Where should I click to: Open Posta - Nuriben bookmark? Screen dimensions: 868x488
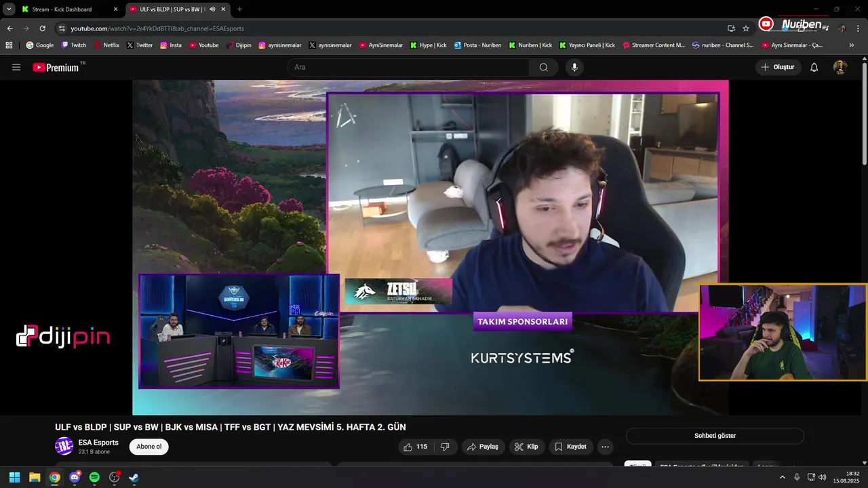pyautogui.click(x=477, y=45)
